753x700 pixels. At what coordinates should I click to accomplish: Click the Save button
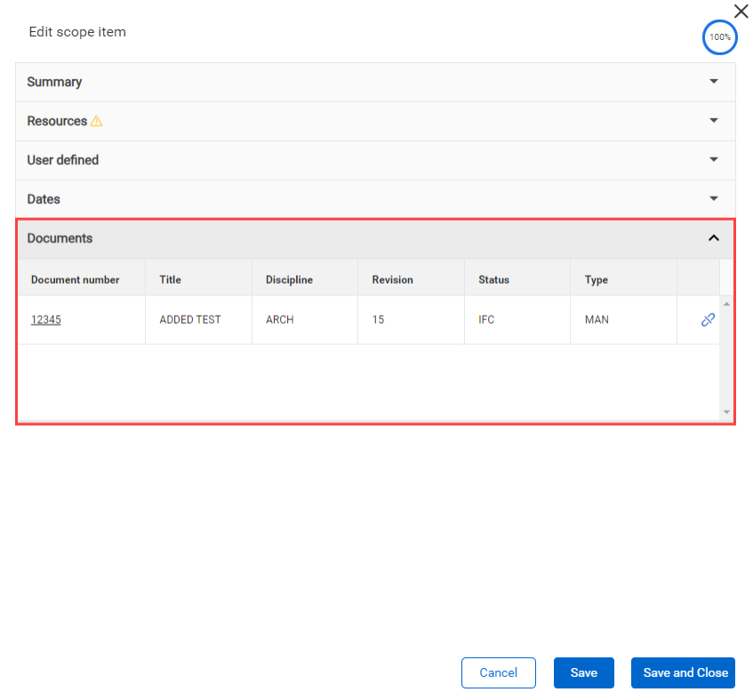[583, 673]
